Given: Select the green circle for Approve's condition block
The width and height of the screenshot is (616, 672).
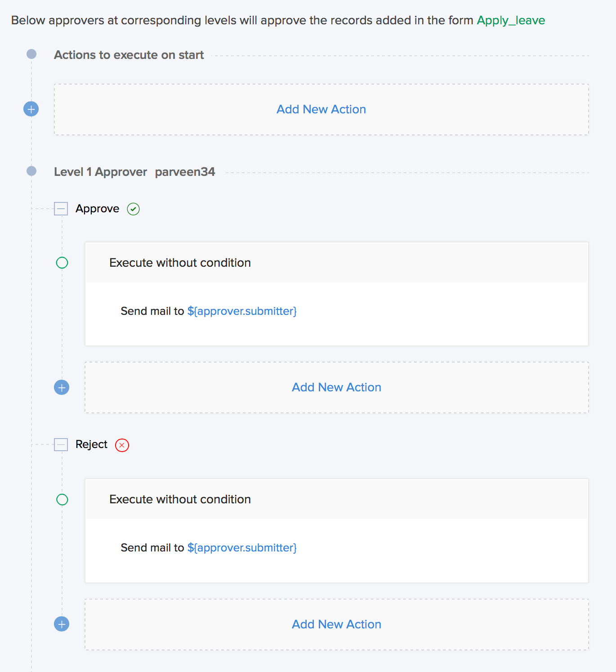Looking at the screenshot, I should tap(62, 263).
